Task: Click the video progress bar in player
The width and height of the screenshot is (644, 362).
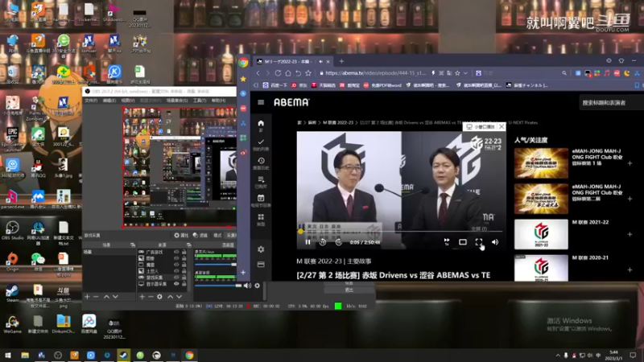Action: 401,232
